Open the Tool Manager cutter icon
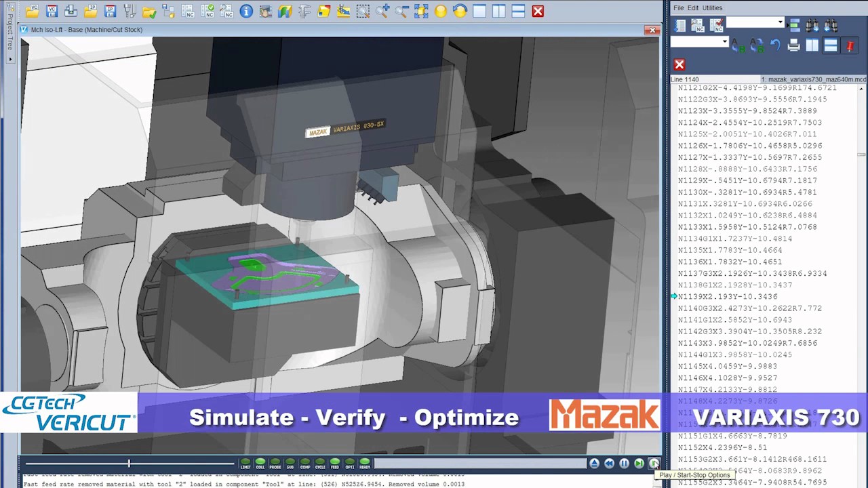Image resolution: width=868 pixels, height=488 pixels. click(130, 11)
